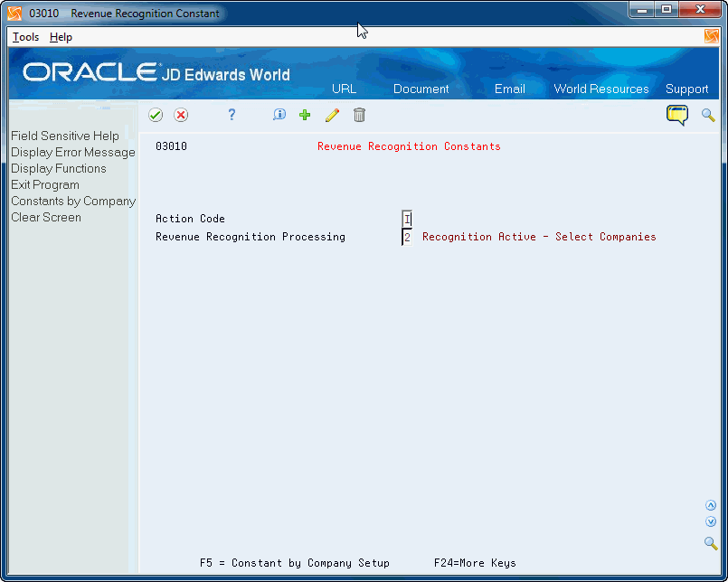The image size is (728, 582).
Task: Click the Email link in the banner
Action: 510,89
